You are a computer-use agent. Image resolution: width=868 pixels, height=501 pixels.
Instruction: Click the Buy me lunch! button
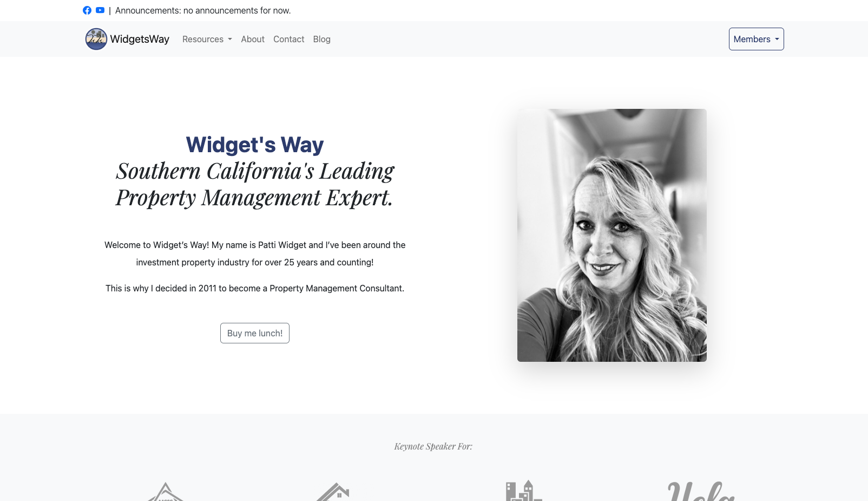tap(255, 333)
